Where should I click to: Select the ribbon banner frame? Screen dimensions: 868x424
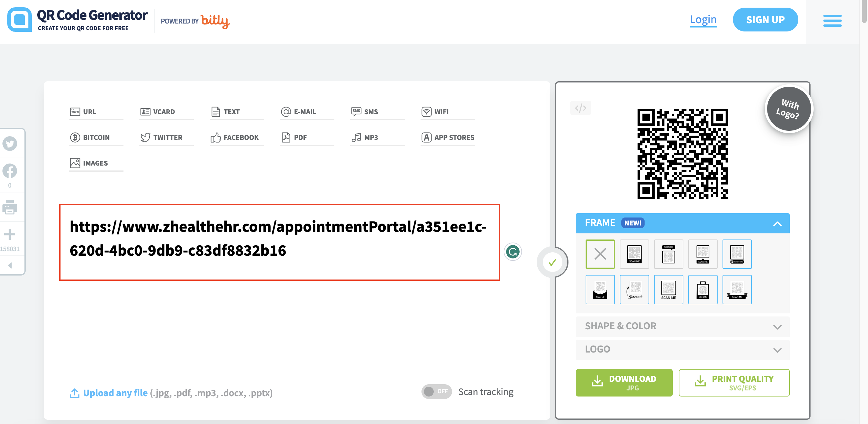[x=737, y=290]
